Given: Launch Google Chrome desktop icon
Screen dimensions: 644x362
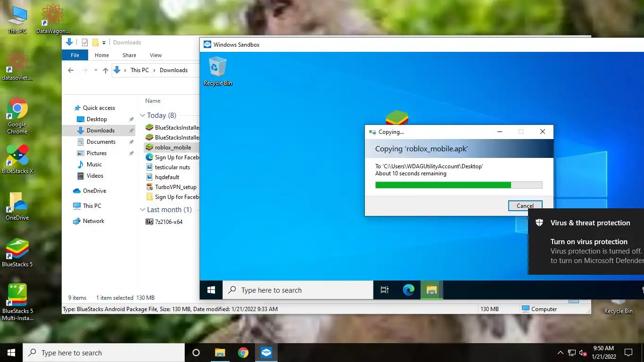Looking at the screenshot, I should coord(17,116).
